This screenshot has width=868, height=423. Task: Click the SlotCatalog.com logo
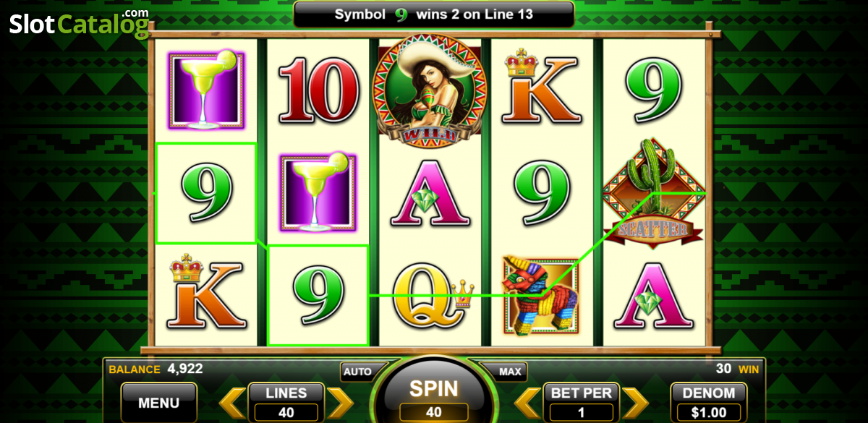pyautogui.click(x=79, y=23)
